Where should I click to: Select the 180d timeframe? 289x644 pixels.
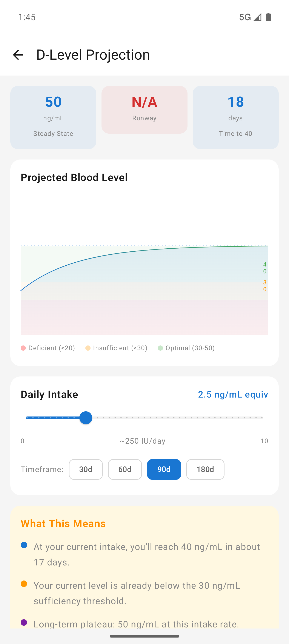[x=205, y=469]
